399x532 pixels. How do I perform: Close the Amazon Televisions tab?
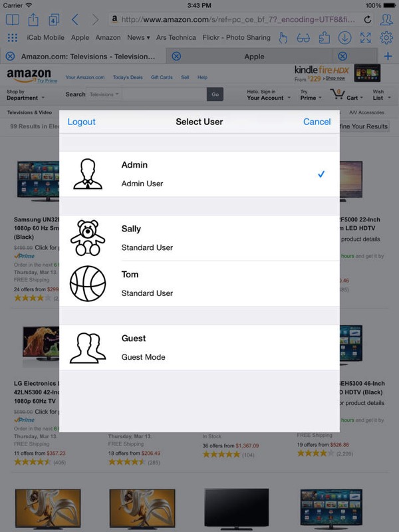point(10,57)
